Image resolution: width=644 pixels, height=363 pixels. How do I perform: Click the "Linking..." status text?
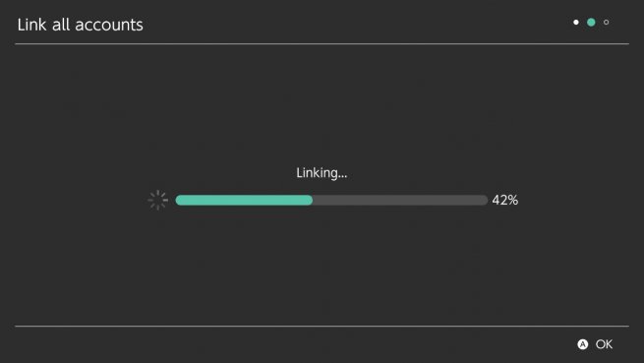point(322,173)
